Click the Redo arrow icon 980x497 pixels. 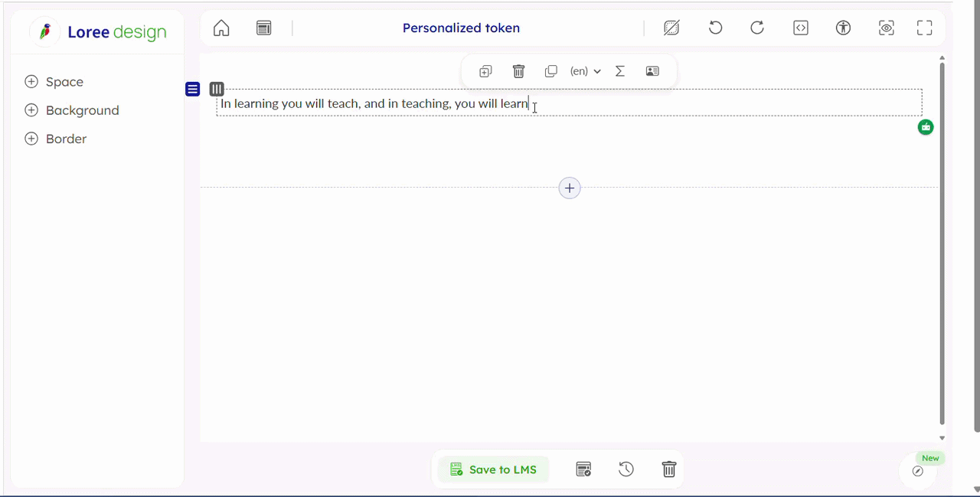tap(757, 28)
